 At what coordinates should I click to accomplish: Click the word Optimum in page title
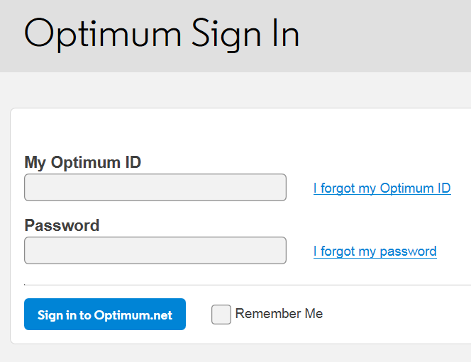tap(103, 35)
